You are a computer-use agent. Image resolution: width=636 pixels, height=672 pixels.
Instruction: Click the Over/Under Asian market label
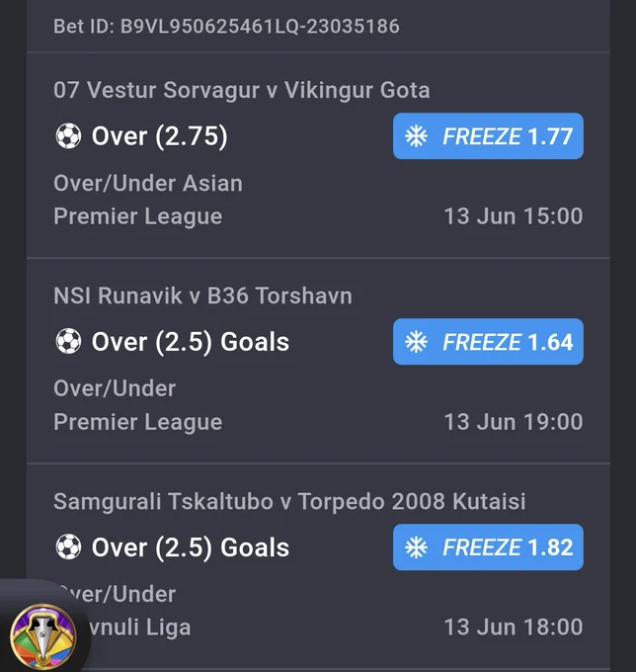coord(148,184)
